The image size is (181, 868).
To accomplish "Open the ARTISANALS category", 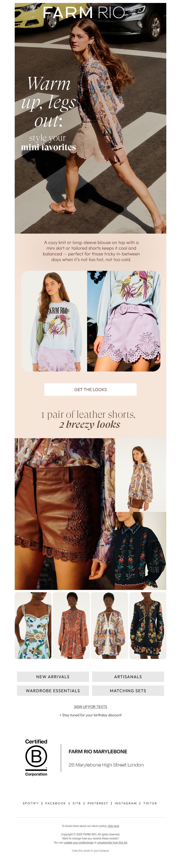I will [128, 677].
